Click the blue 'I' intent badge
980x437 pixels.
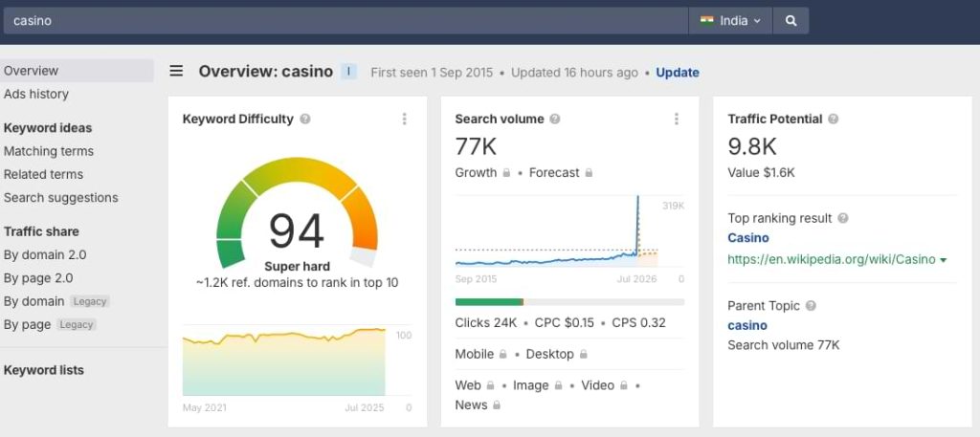[348, 71]
